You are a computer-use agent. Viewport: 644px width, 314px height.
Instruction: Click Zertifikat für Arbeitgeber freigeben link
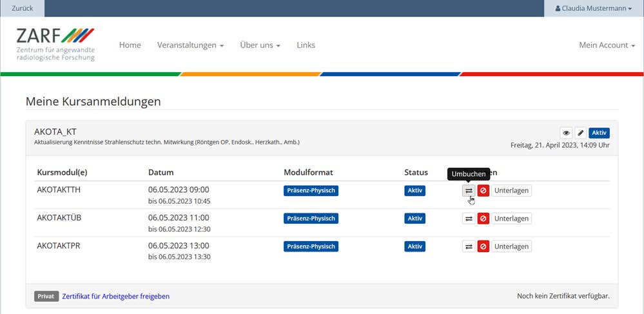tap(116, 297)
